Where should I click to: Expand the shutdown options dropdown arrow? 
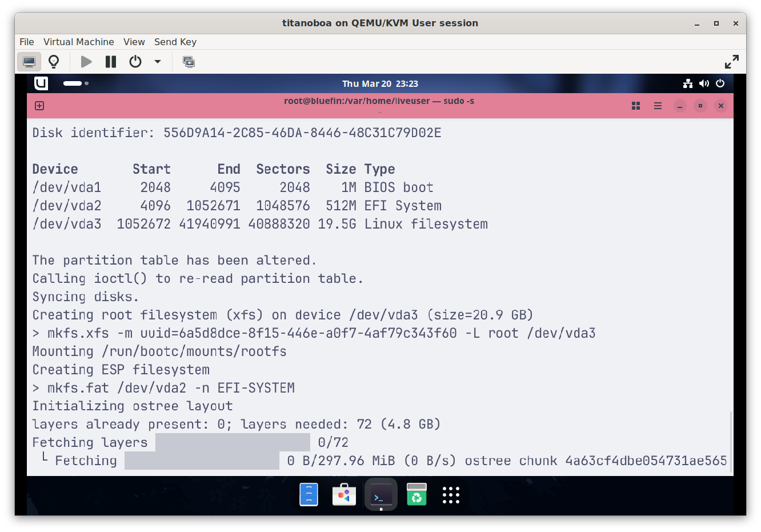(x=158, y=62)
